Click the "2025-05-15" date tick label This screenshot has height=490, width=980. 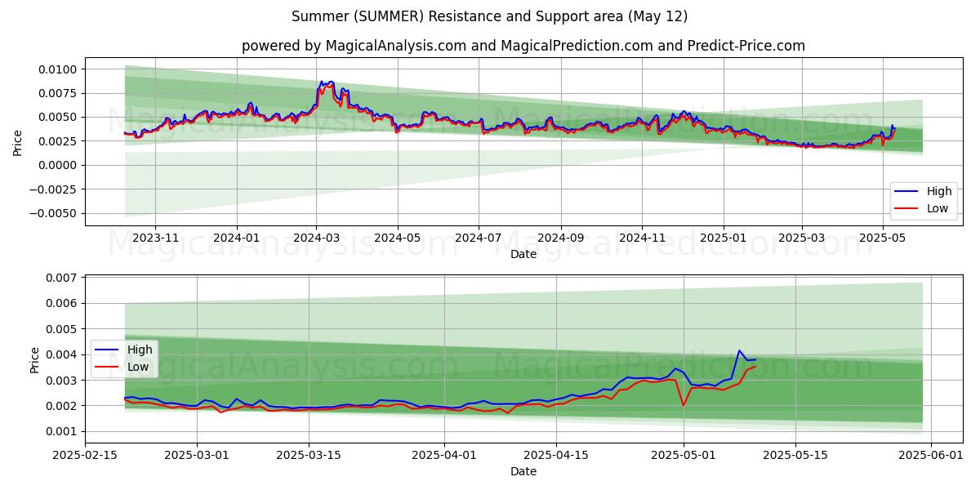click(x=795, y=455)
